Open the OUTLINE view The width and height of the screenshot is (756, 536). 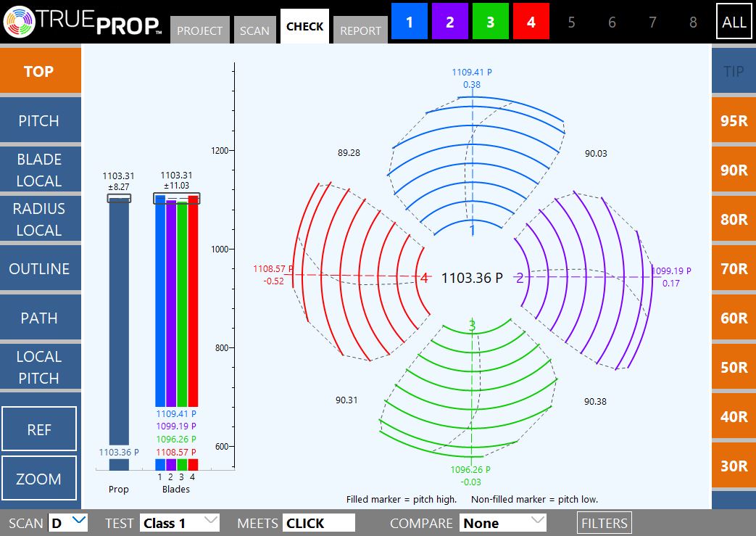click(x=39, y=269)
